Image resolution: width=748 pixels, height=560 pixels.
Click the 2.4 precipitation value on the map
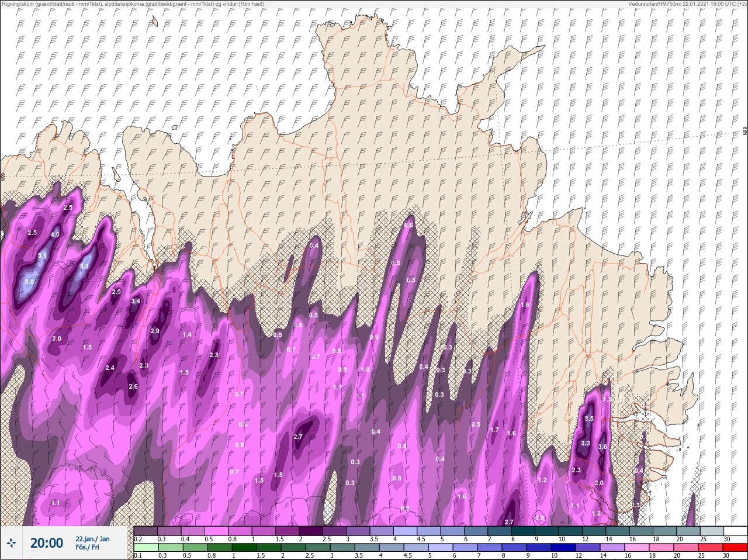[110, 368]
